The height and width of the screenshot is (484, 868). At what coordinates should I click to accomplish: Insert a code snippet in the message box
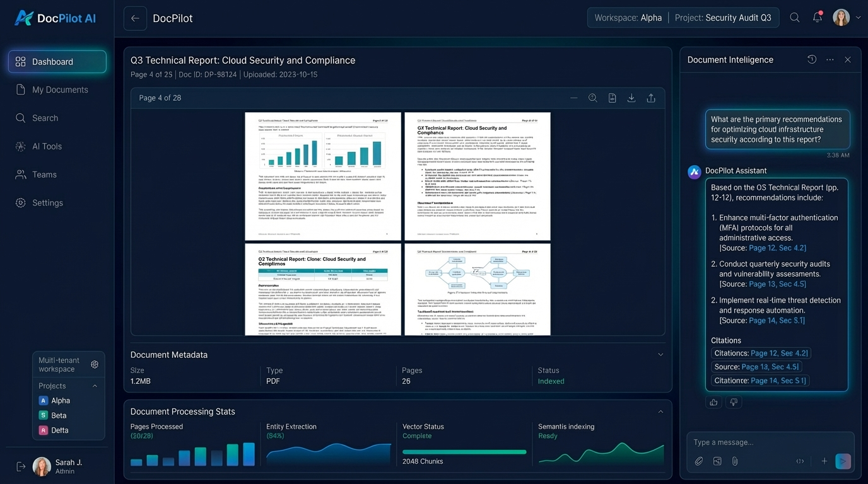pos(800,461)
